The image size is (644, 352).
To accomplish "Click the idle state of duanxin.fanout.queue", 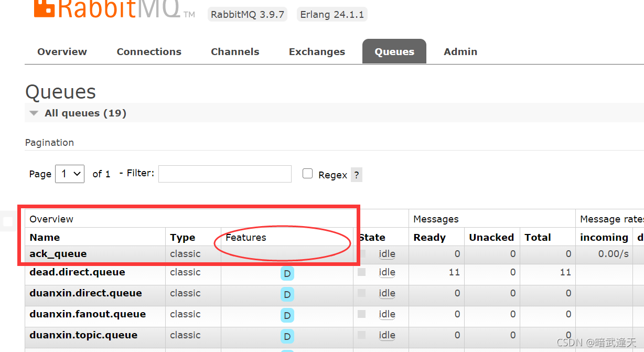I will [x=387, y=314].
